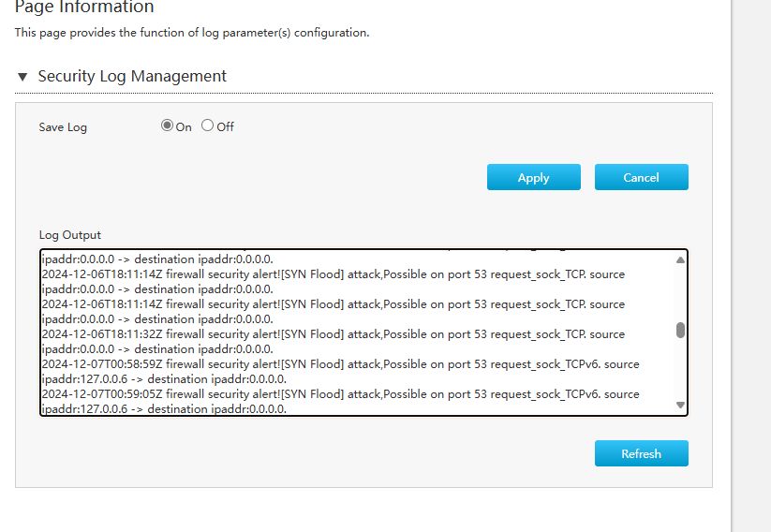Click the "On" label text
This screenshot has width=771, height=532.
pyautogui.click(x=184, y=127)
